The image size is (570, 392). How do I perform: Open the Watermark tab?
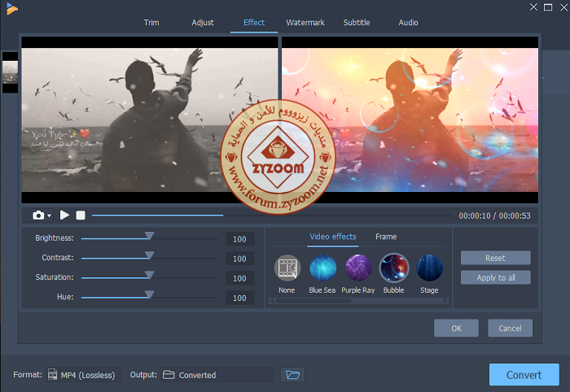coord(305,23)
